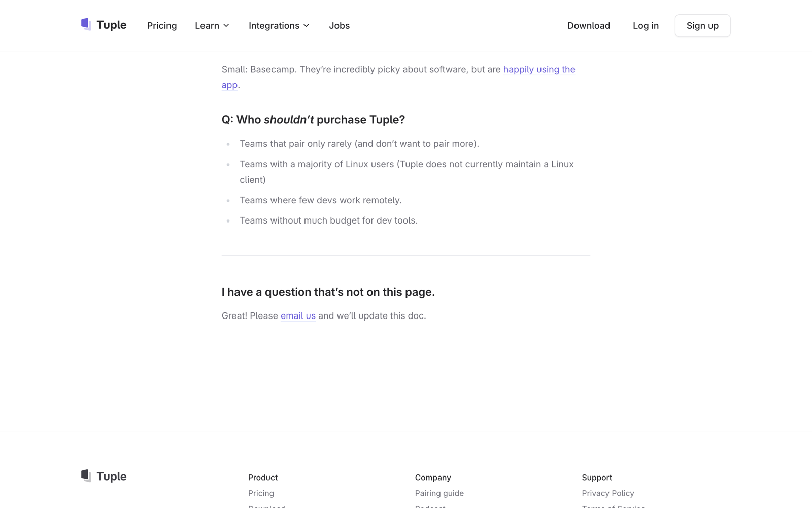Click the Sign up button
The width and height of the screenshot is (812, 508).
pyautogui.click(x=702, y=25)
